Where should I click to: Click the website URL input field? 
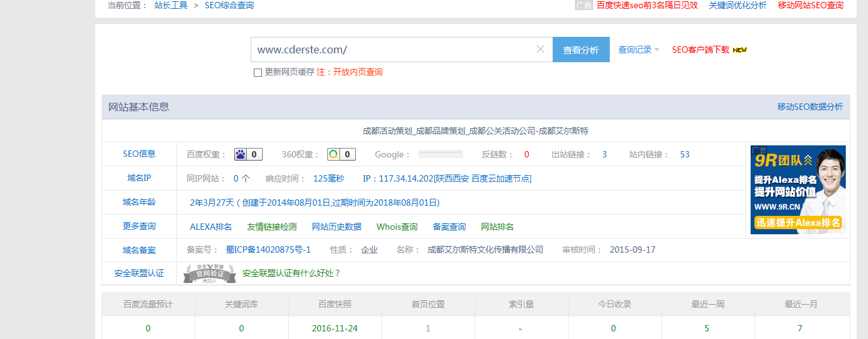pyautogui.click(x=393, y=50)
